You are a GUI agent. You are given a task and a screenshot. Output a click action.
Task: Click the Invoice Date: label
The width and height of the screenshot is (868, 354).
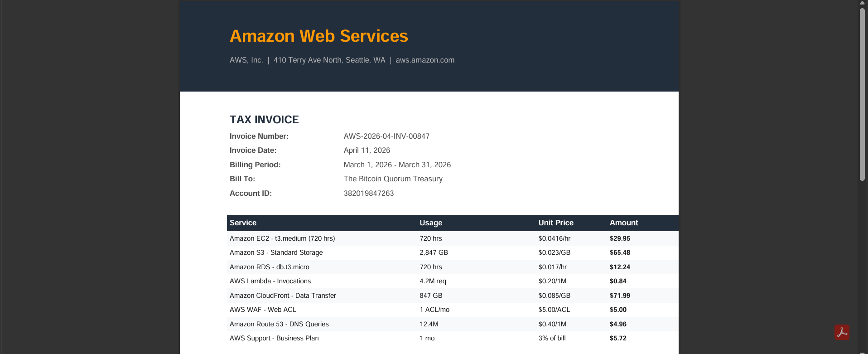coord(253,150)
